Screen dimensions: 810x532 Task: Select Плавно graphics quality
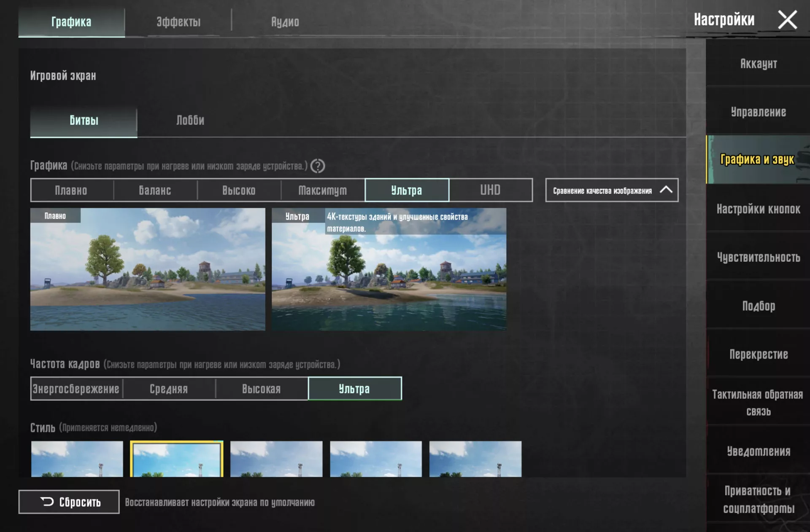pos(72,190)
